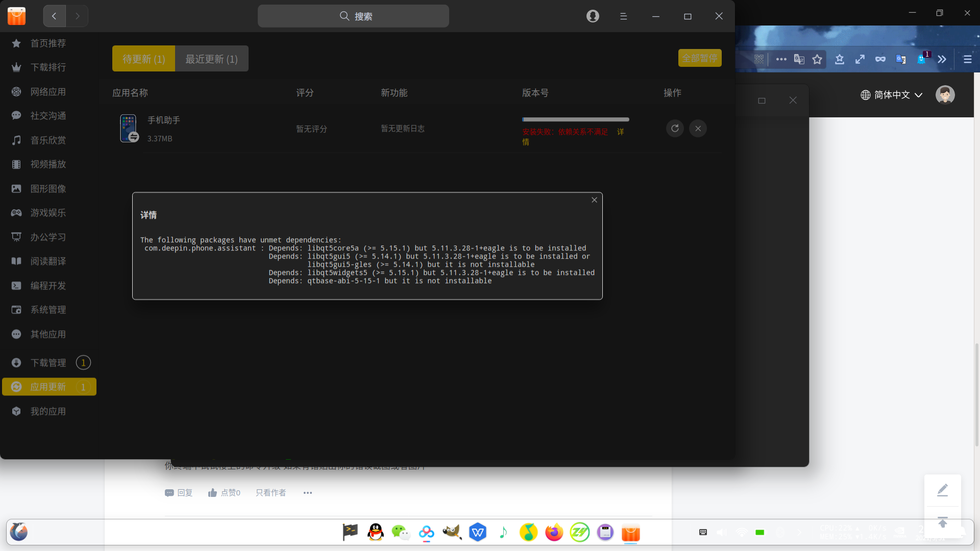Open the user account avatar icon

click(593, 16)
